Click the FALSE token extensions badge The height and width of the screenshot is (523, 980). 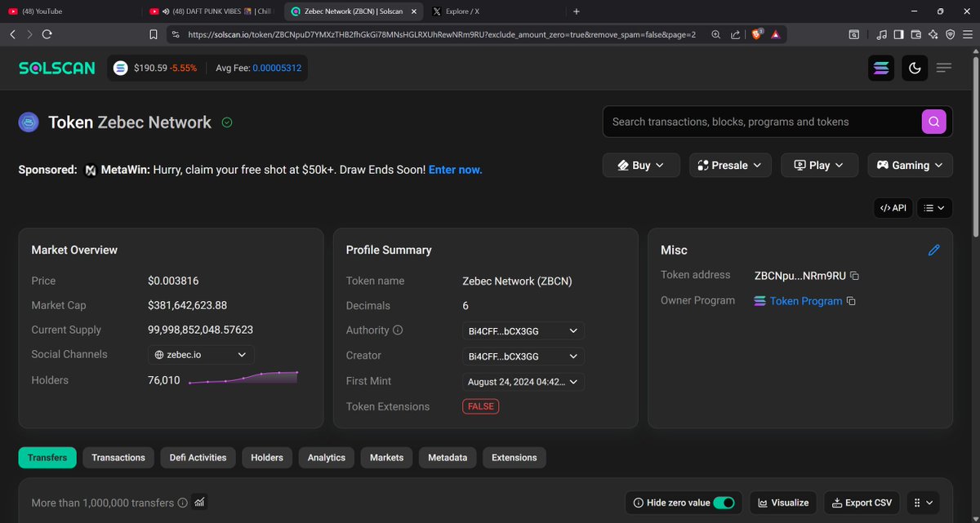pyautogui.click(x=480, y=406)
